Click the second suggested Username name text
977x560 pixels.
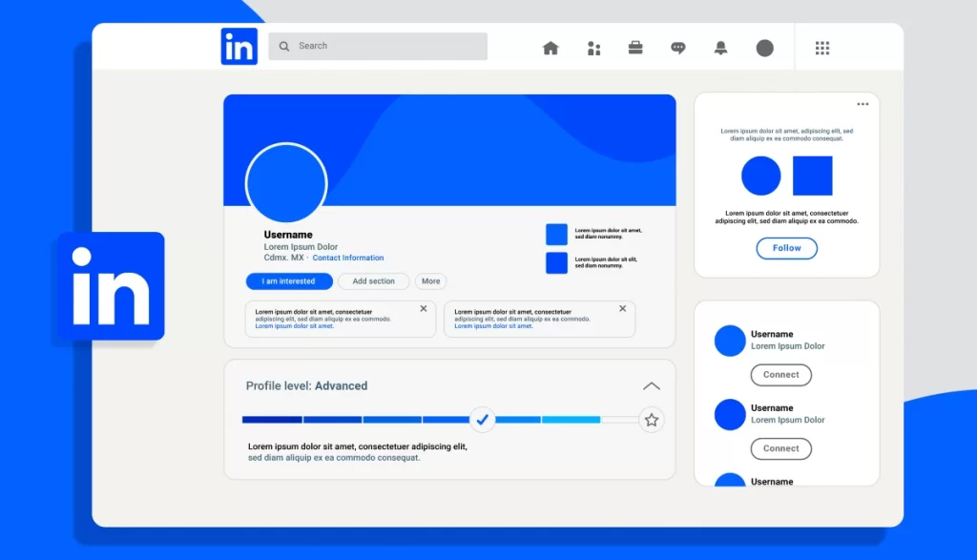click(771, 408)
